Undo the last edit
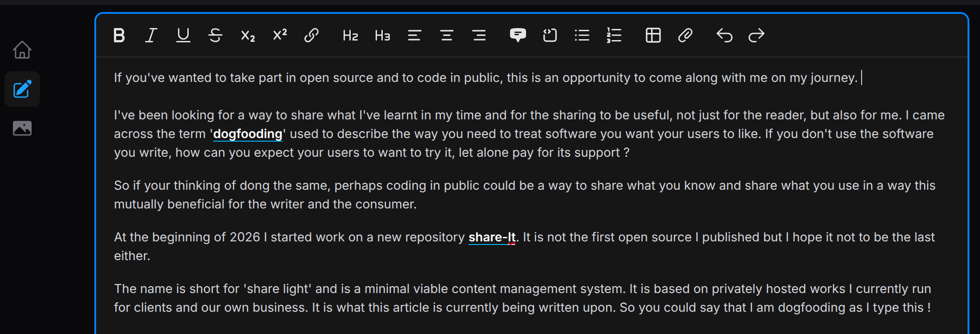The width and height of the screenshot is (980, 334). [x=724, y=35]
